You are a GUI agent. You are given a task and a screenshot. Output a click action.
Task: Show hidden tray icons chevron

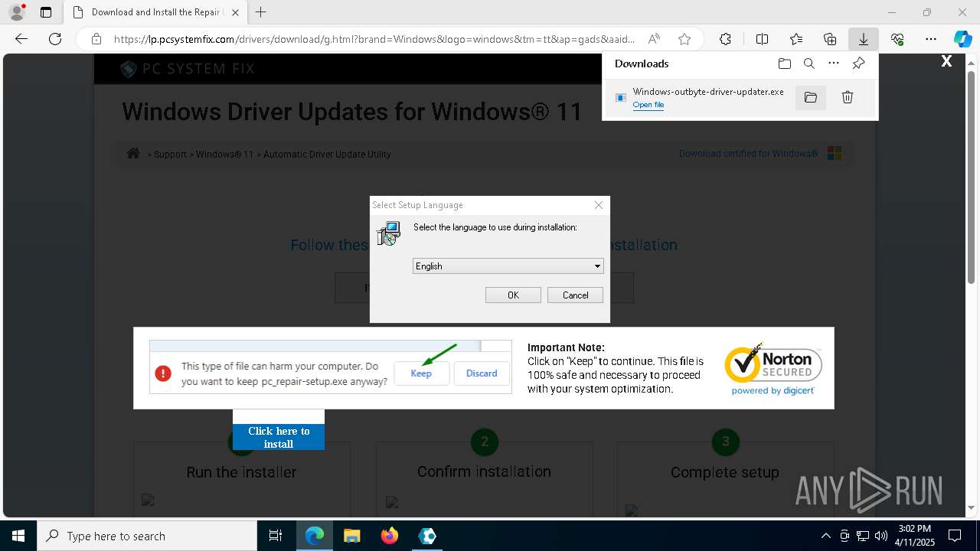pos(826,536)
